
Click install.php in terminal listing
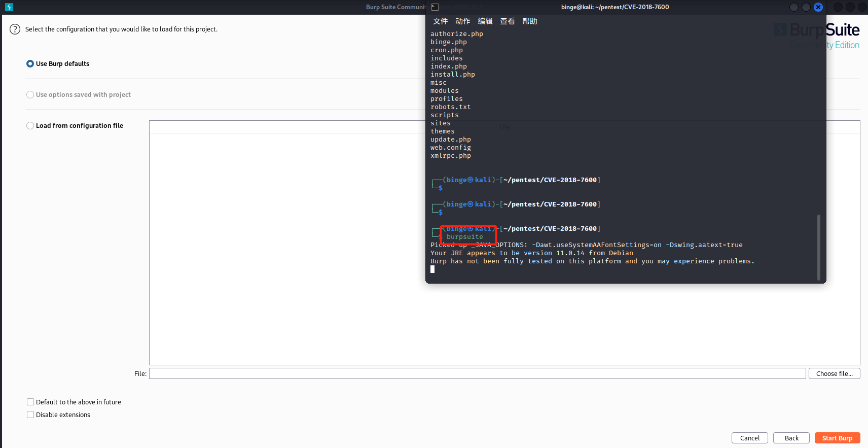tap(453, 75)
